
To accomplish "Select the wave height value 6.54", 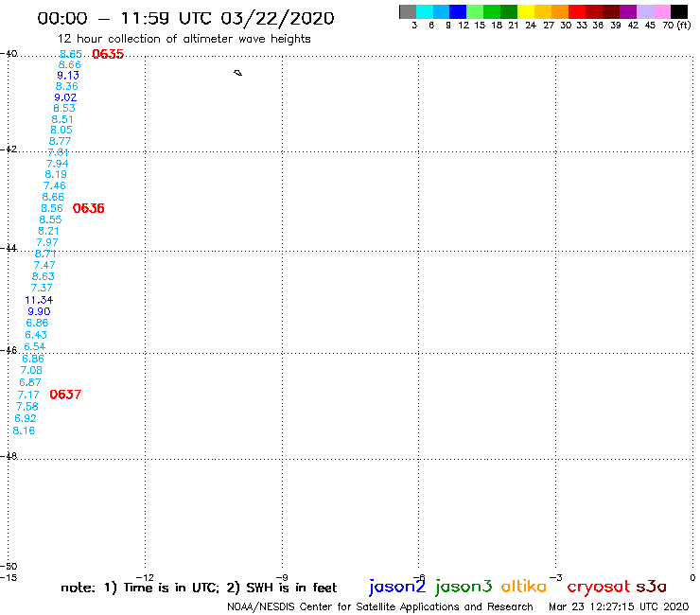I will coord(34,346).
